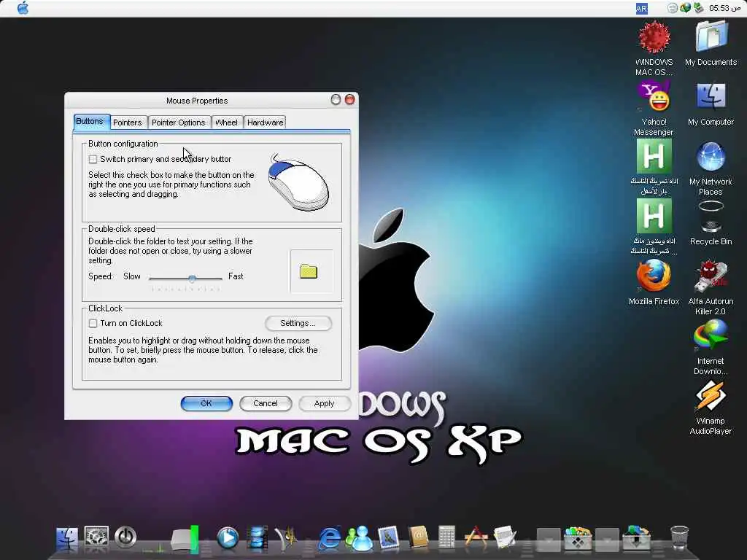Image resolution: width=747 pixels, height=560 pixels.
Task: Click the Apply button
Action: [x=325, y=403]
